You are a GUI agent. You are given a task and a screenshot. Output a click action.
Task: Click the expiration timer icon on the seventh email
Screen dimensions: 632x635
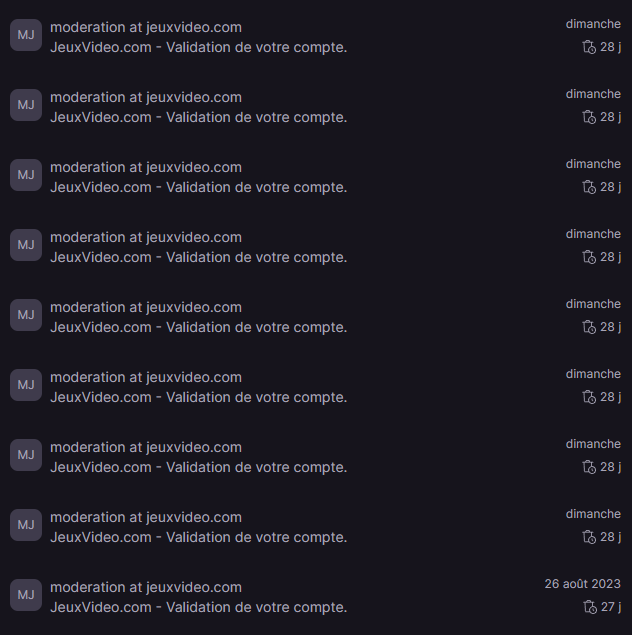589,467
